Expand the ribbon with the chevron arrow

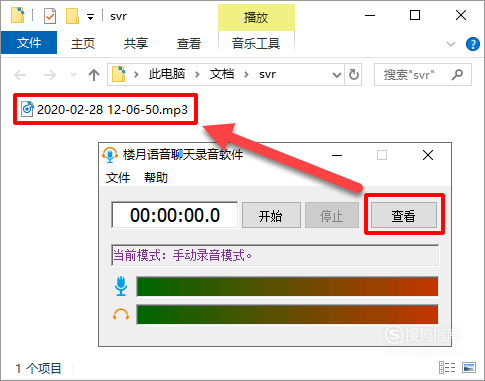[451, 44]
